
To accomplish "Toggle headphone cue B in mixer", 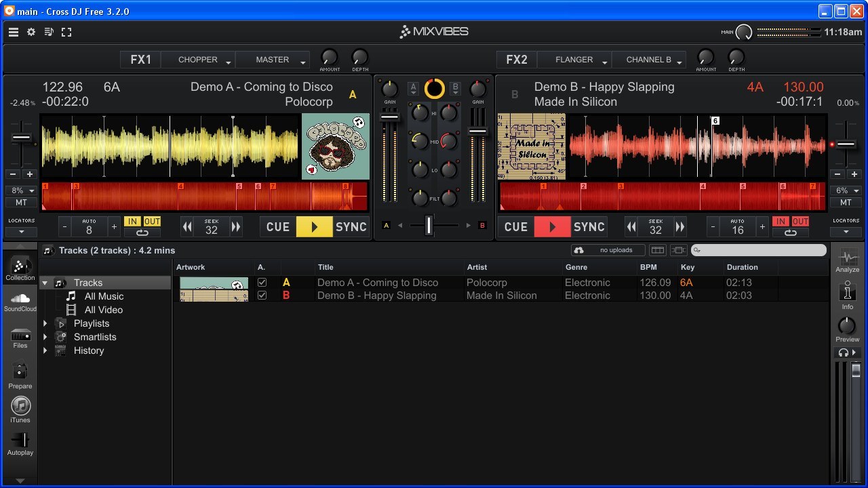I will tap(456, 89).
